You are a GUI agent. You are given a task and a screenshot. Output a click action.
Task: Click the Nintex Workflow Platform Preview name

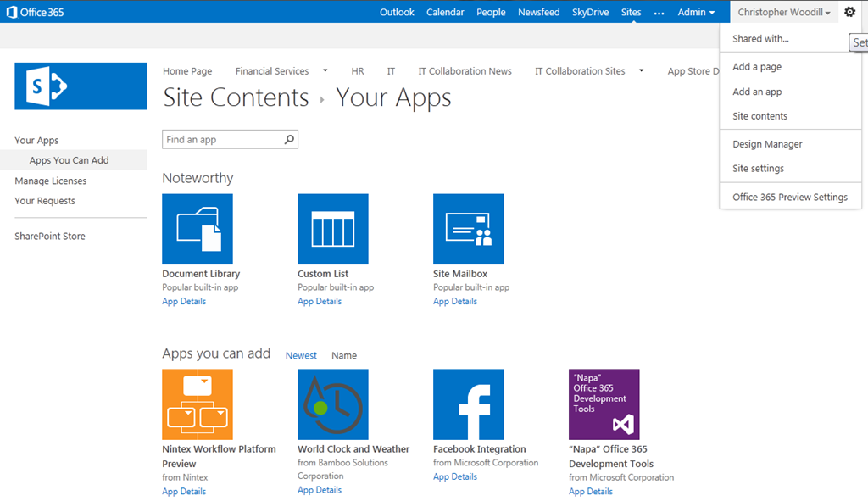(x=220, y=456)
